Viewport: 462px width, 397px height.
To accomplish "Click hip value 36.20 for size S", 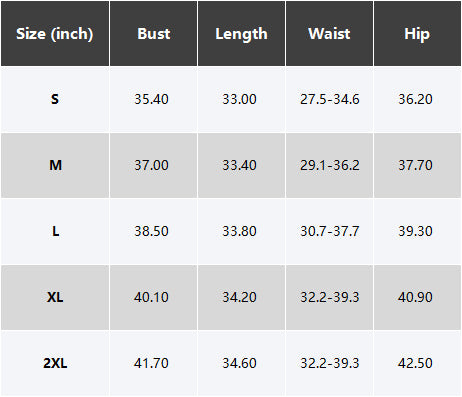I will 415,99.
